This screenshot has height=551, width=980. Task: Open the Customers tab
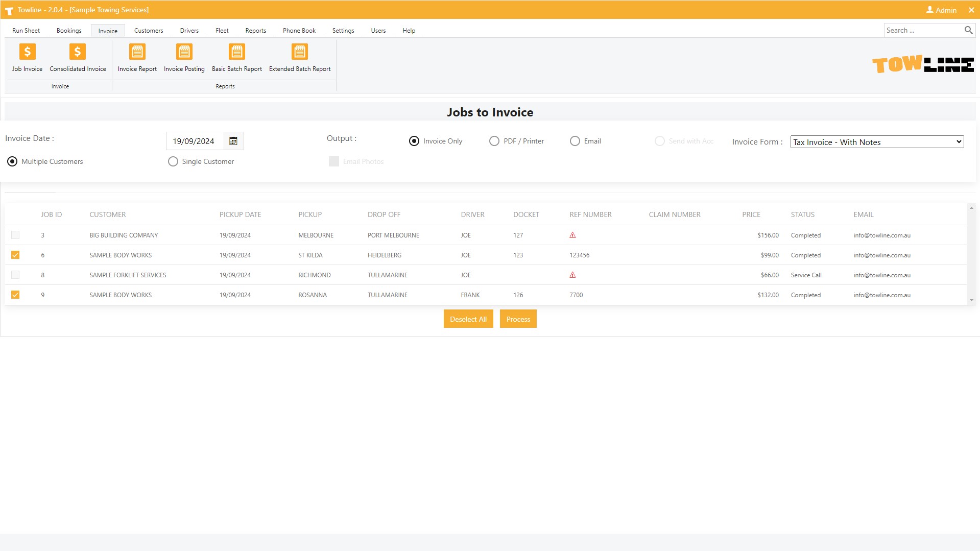pyautogui.click(x=148, y=31)
